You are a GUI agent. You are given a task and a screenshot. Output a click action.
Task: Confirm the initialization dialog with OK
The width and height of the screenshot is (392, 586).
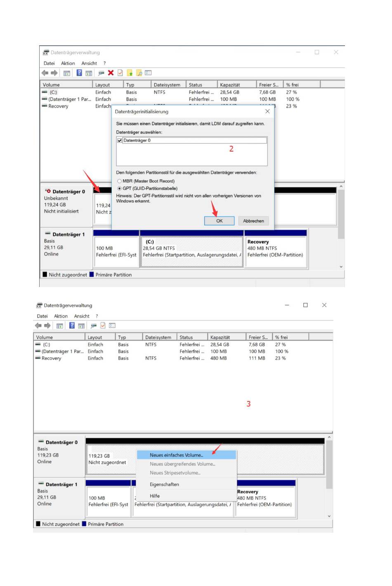tap(220, 221)
